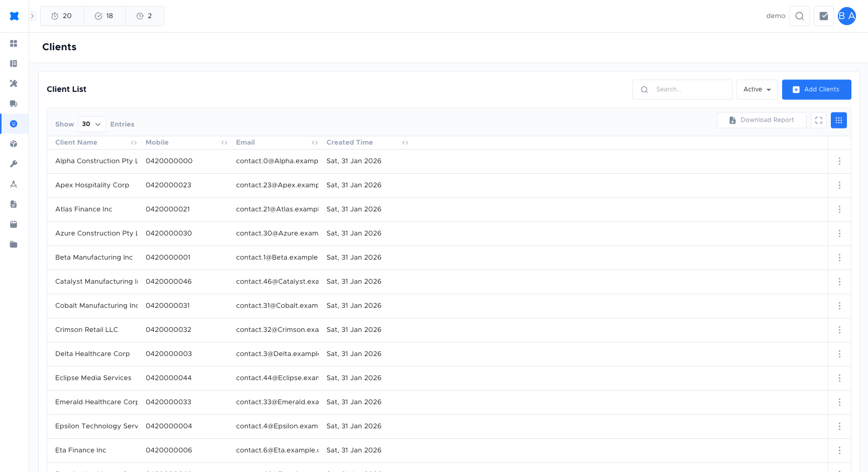Select Eclipse Media Services client name
The image size is (868, 472).
tap(93, 378)
